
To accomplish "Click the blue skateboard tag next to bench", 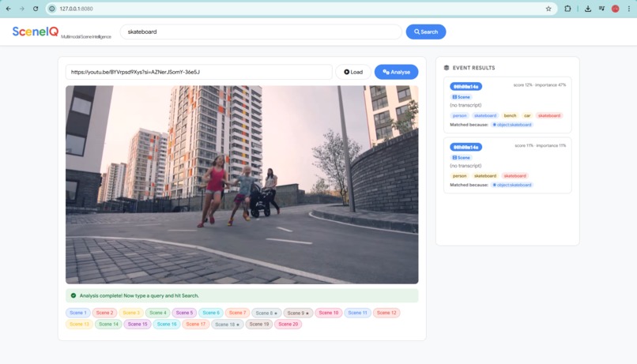I will pos(485,115).
